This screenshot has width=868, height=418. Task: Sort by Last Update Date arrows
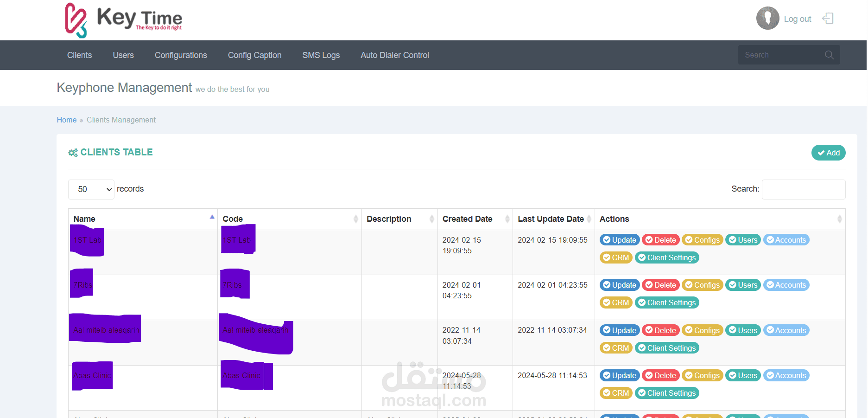[x=589, y=219]
